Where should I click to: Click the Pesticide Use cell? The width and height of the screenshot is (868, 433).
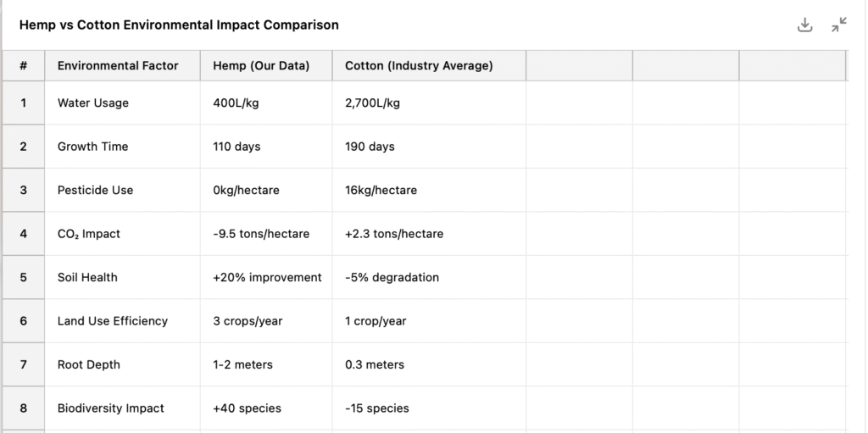pyautogui.click(x=95, y=191)
